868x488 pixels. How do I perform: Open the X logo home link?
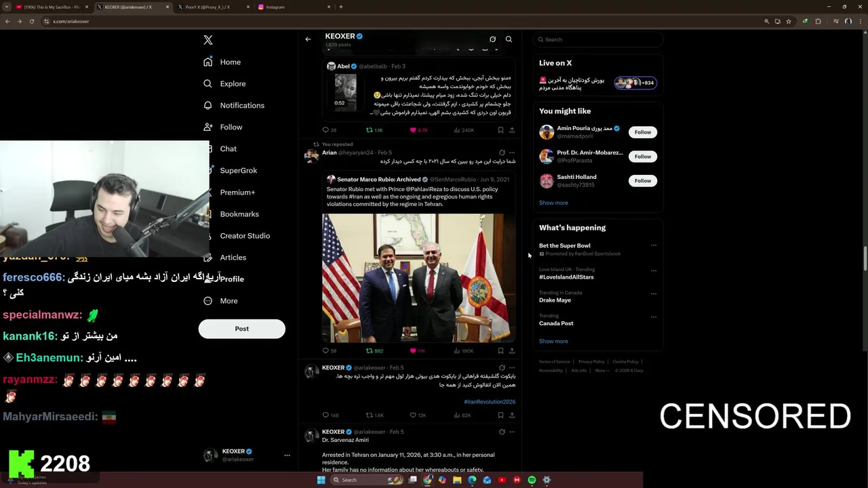tap(208, 40)
